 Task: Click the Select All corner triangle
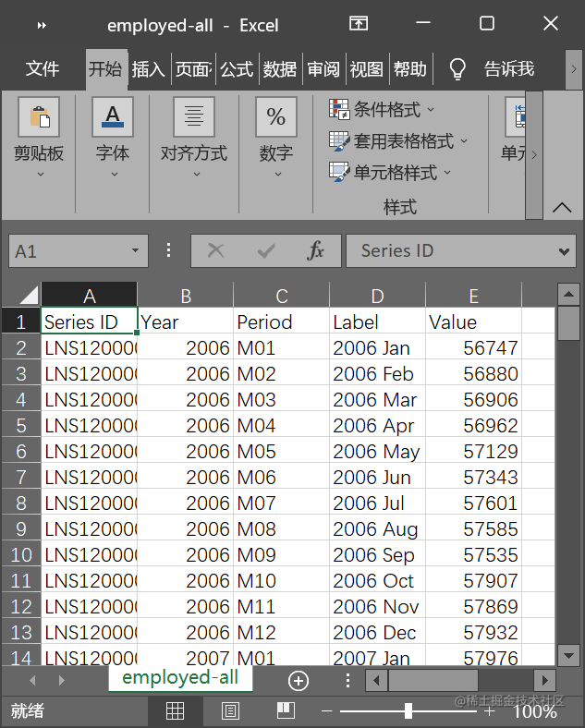[29, 295]
